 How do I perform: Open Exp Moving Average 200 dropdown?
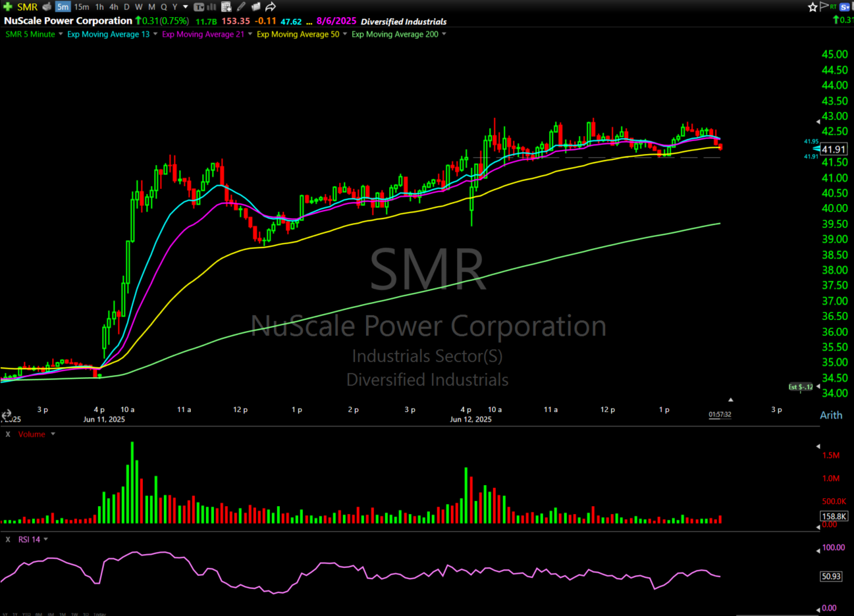pos(444,34)
